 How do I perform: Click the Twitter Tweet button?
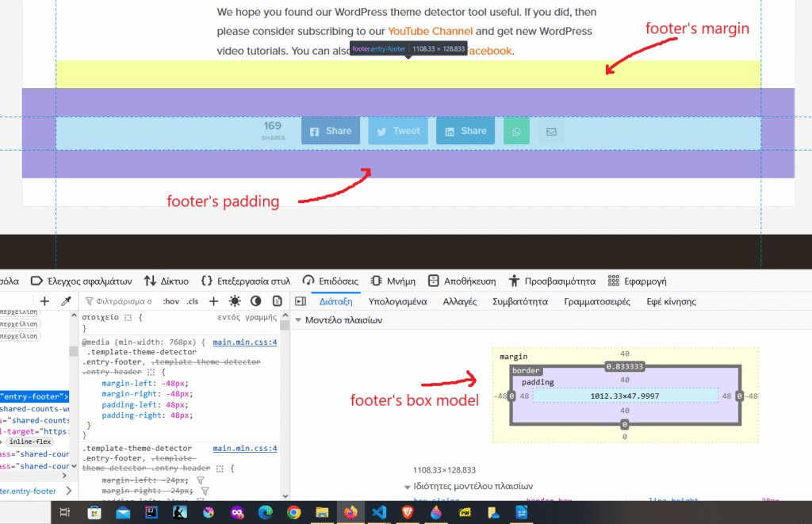tap(398, 131)
